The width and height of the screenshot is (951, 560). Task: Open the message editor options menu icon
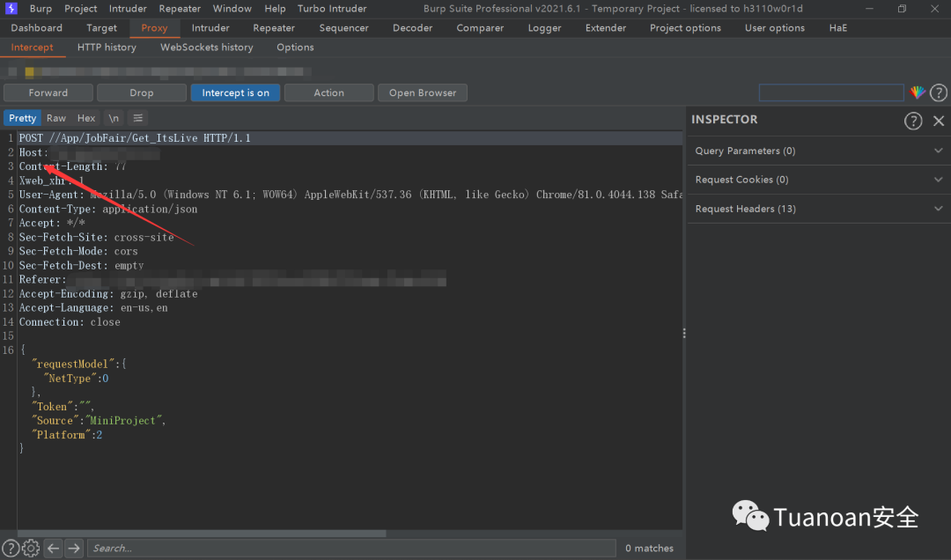click(x=137, y=118)
